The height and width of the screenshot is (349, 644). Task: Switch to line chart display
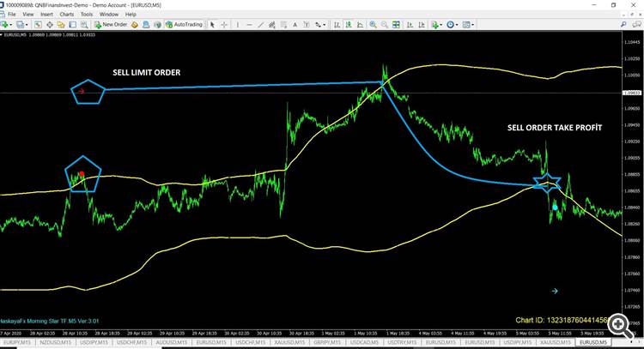pos(360,25)
